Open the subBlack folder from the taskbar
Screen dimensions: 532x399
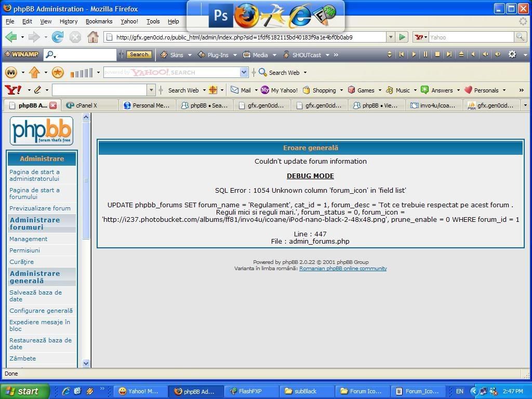point(307,391)
